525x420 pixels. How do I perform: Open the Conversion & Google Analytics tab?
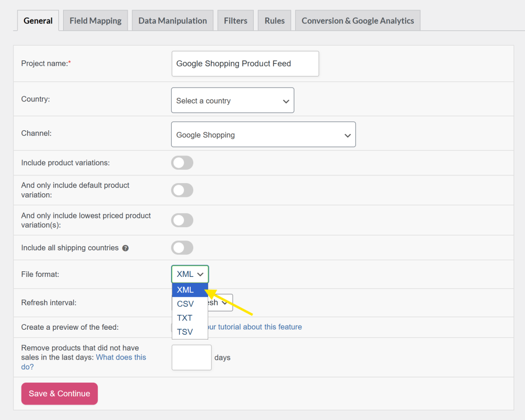click(x=357, y=20)
